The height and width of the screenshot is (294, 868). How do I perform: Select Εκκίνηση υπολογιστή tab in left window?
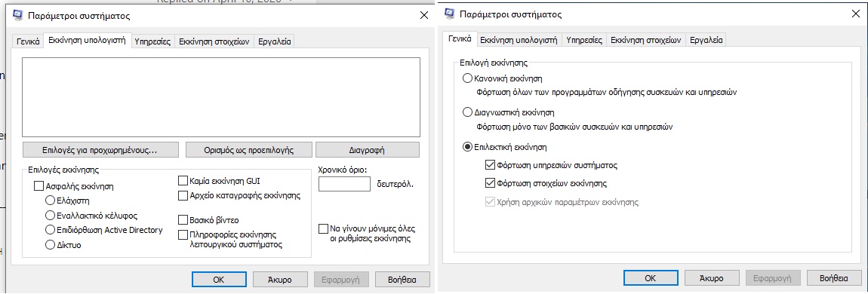tap(88, 41)
